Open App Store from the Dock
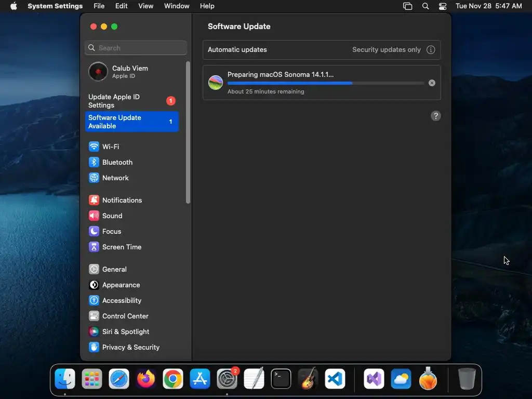Image resolution: width=532 pixels, height=399 pixels. [x=200, y=379]
